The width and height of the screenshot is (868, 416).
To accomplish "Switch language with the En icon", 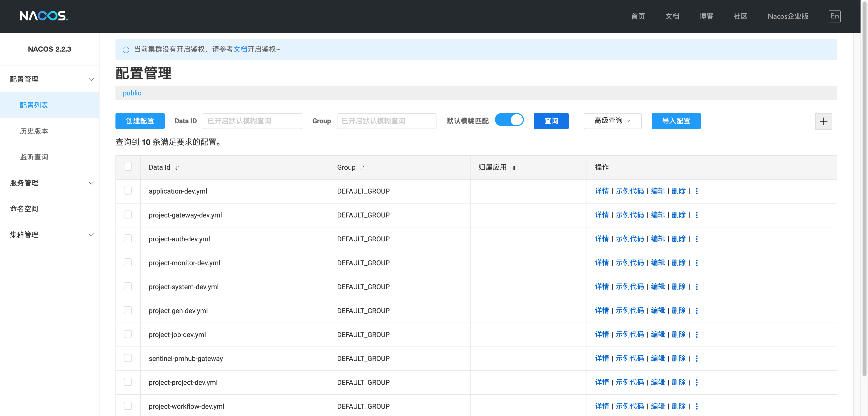I will pos(834,16).
